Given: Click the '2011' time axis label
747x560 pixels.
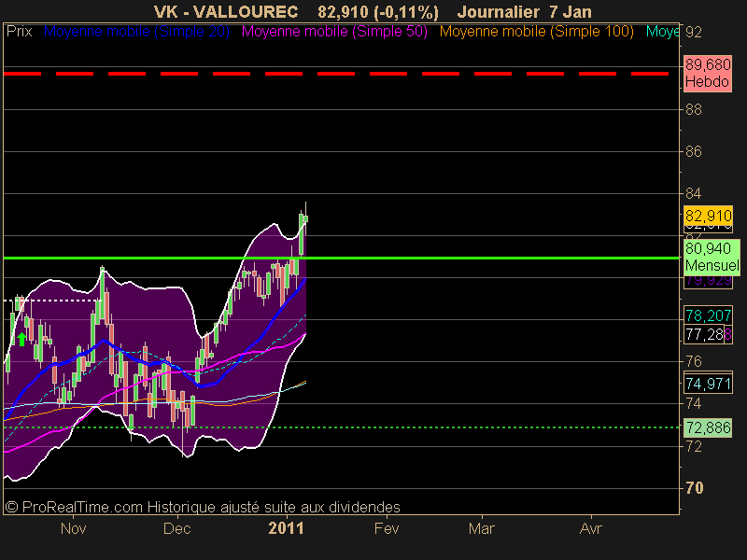Looking at the screenshot, I should [286, 528].
